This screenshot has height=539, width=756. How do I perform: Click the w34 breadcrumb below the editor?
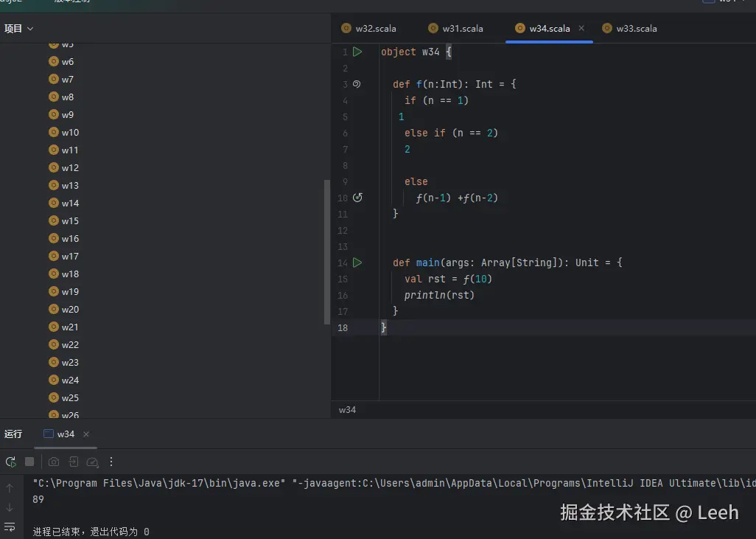click(347, 408)
